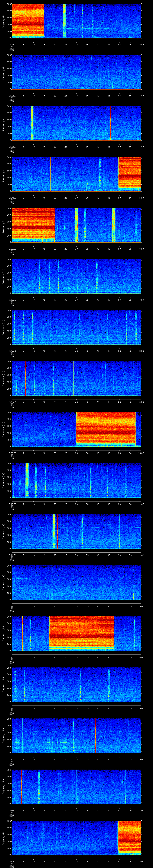Screen dimensions: 153x868
Task: Select the 10:04:00 start time label
Action: coord(12,198)
